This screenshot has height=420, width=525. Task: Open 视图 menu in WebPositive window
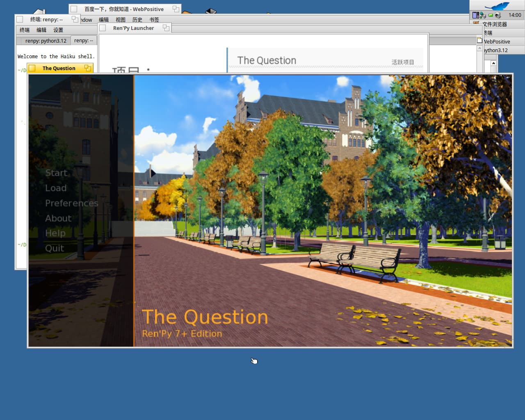point(121,20)
